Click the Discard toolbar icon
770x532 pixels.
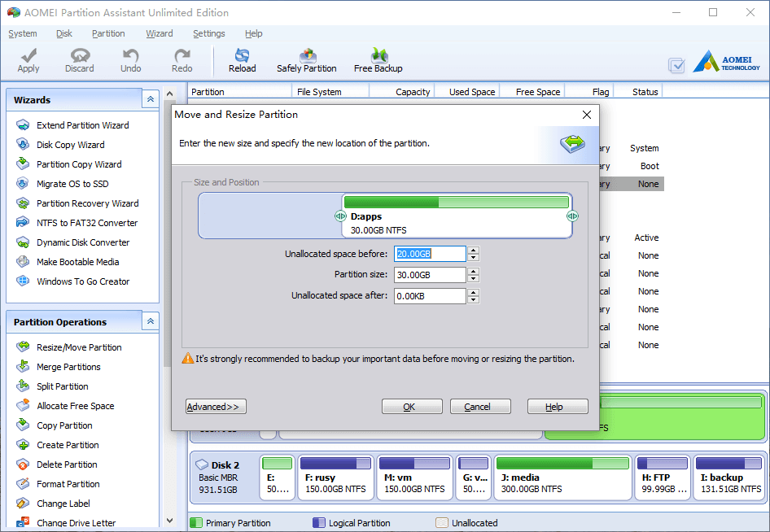[x=80, y=55]
